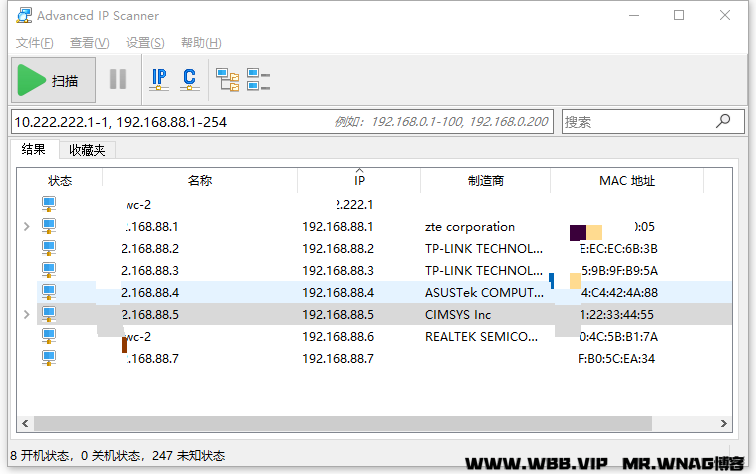This screenshot has width=756, height=474.
Task: Open the 设置(S) menu
Action: tap(145, 43)
